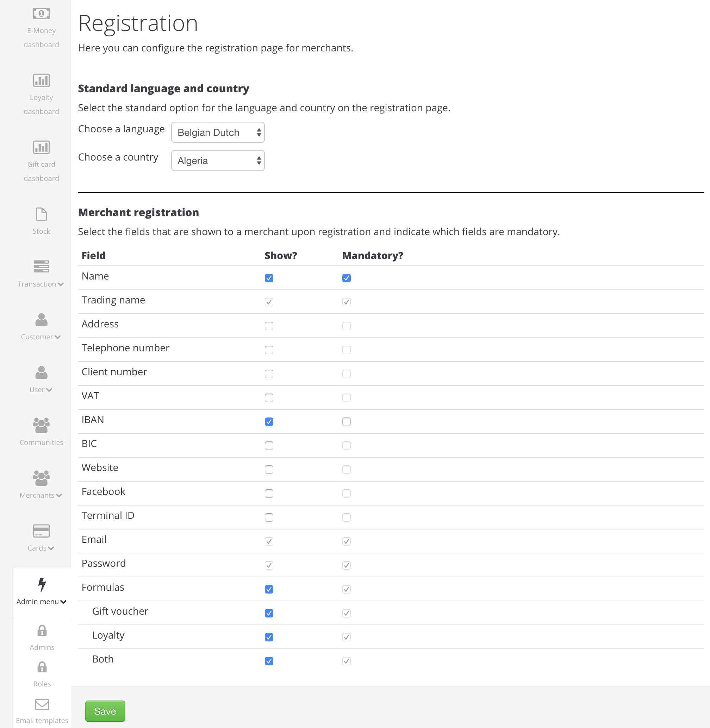
Task: Check Show for the Facebook field
Action: 269,494
